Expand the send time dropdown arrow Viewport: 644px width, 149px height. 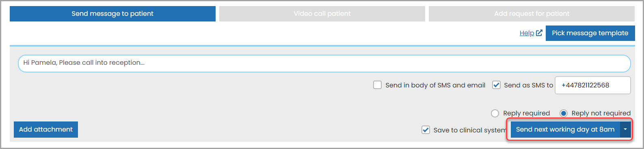pyautogui.click(x=625, y=130)
